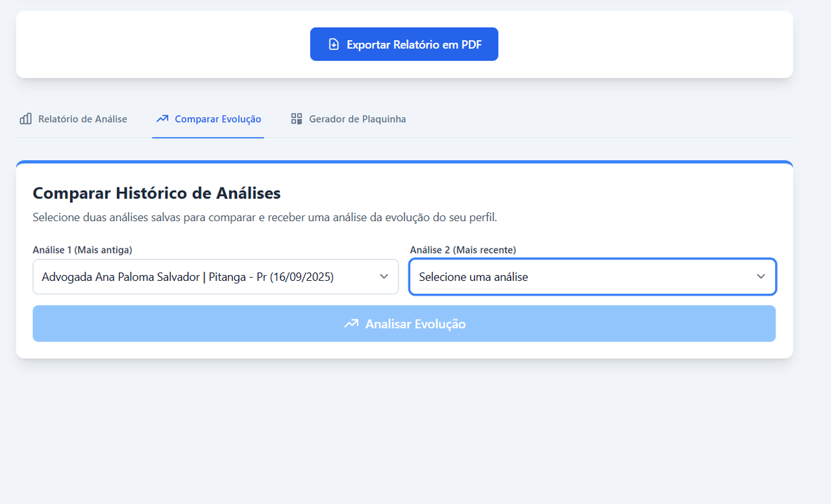Click the trending arrow icon beside Comparar Evolução
Viewport: 831px width, 504px height.
pos(162,119)
